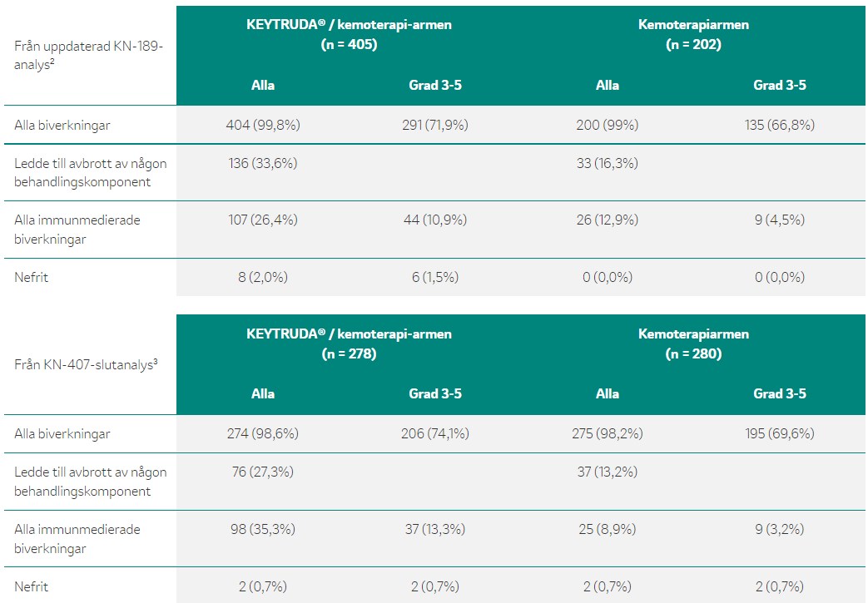The image size is (868, 603).
Task: Click "Alla biverkningar" in the KN-407 table
Action: point(62,433)
